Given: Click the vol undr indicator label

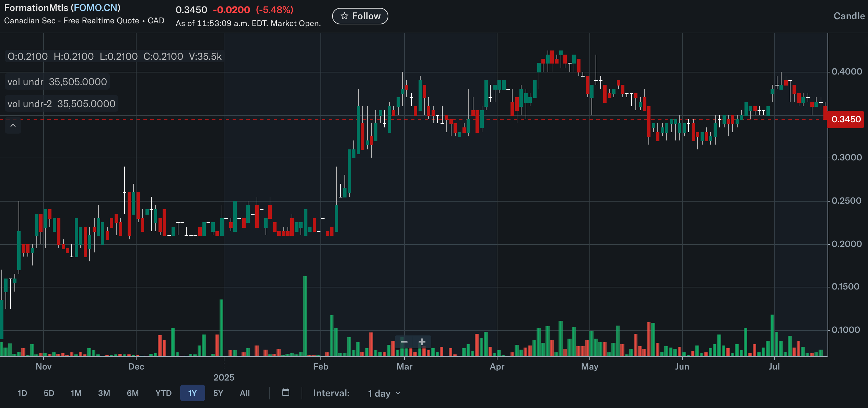Looking at the screenshot, I should tap(25, 82).
